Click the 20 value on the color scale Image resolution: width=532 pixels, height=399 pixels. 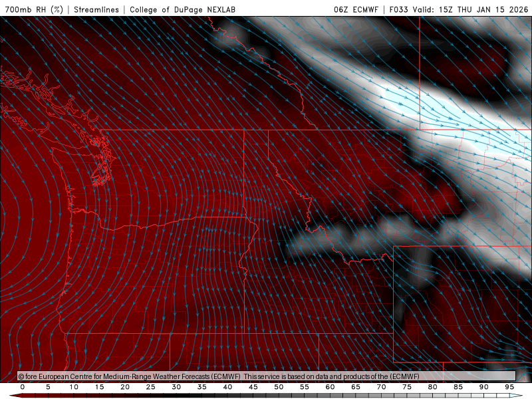pos(125,387)
